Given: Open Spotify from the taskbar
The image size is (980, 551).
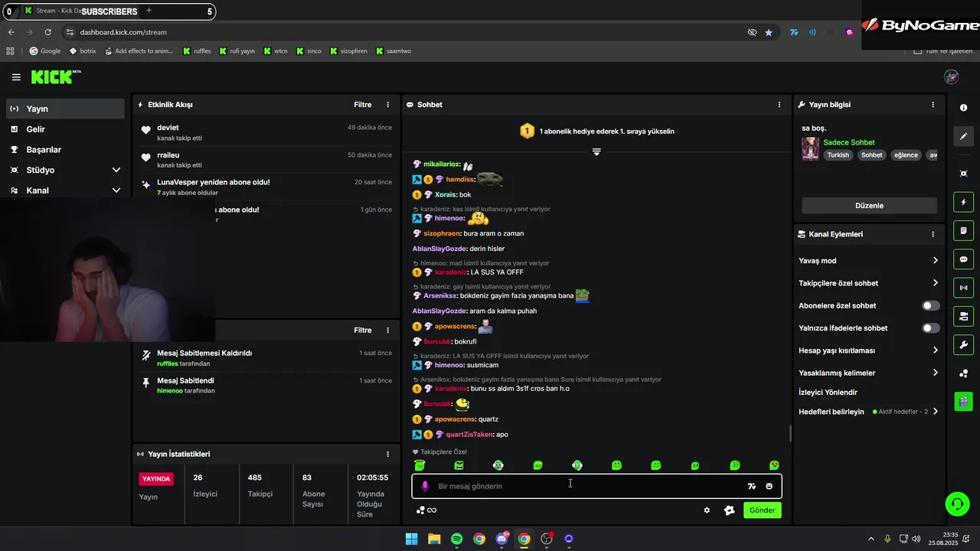Looking at the screenshot, I should click(457, 539).
